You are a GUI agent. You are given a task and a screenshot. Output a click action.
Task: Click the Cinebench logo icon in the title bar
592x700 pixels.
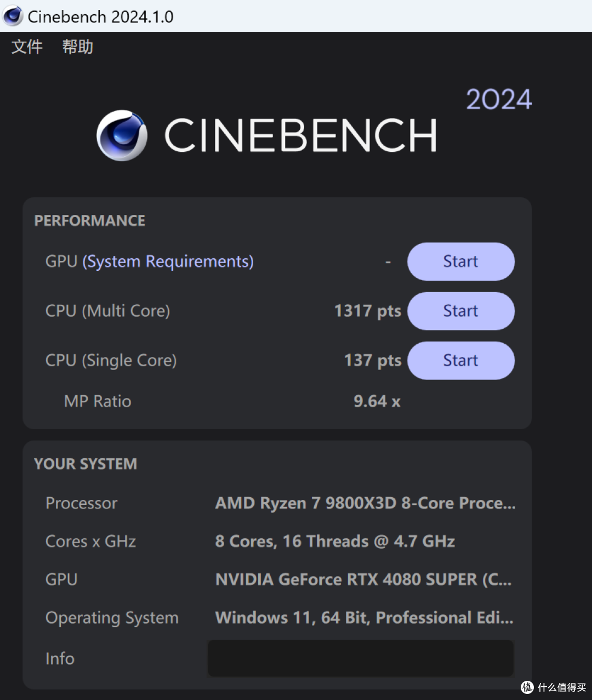pos(12,16)
